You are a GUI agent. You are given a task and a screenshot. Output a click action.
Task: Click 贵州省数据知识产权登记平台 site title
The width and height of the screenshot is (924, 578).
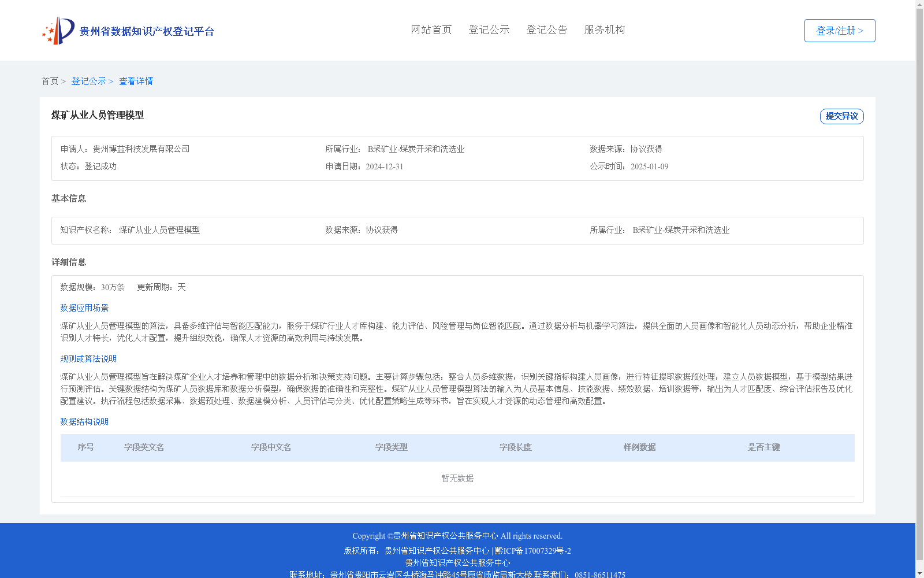pos(147,31)
